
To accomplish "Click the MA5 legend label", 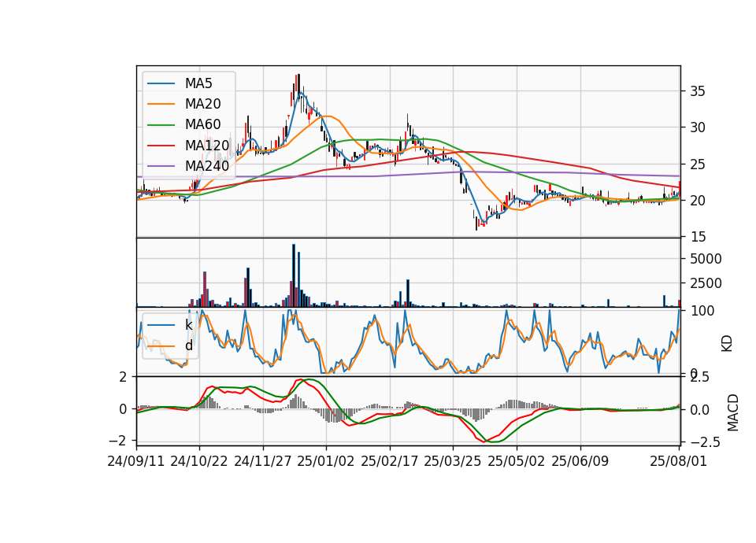I will pyautogui.click(x=198, y=83).
